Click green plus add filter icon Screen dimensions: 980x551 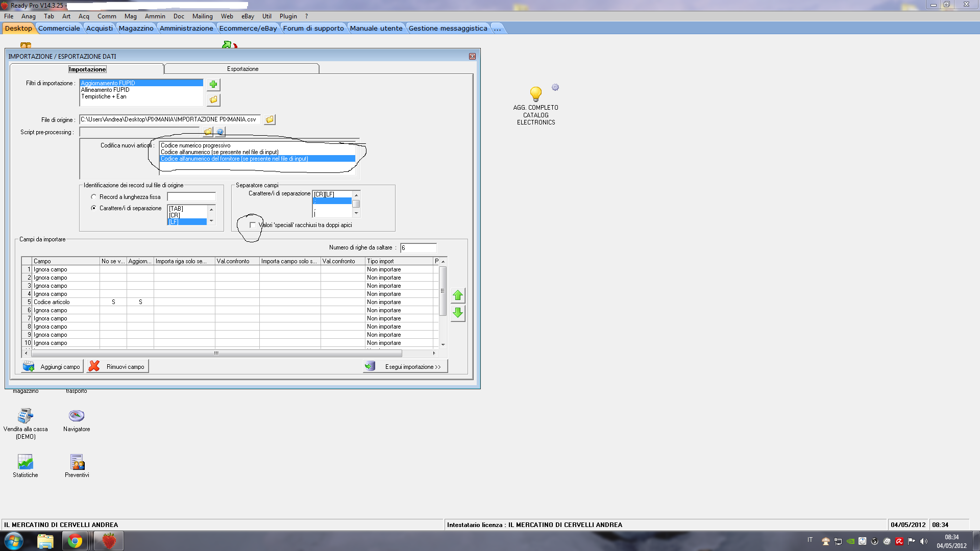point(213,84)
